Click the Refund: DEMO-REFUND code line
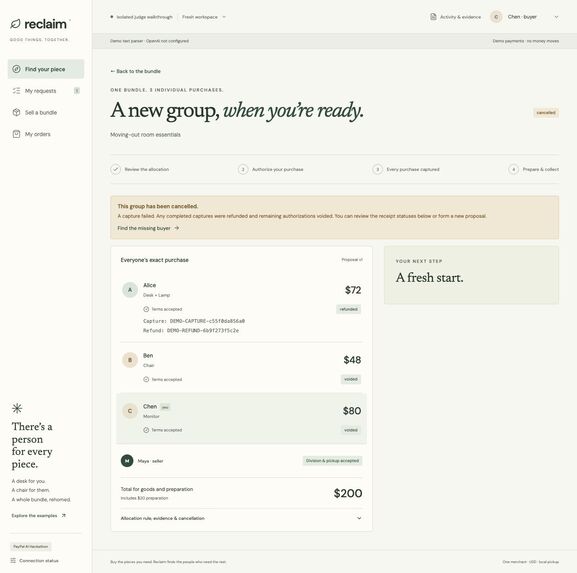The image size is (577, 573). 191,330
